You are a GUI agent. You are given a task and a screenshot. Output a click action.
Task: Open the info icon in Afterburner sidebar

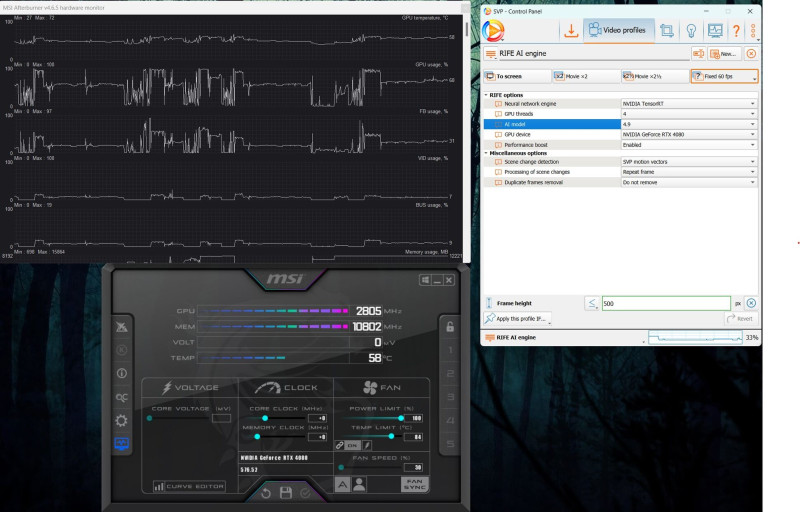pyautogui.click(x=121, y=373)
